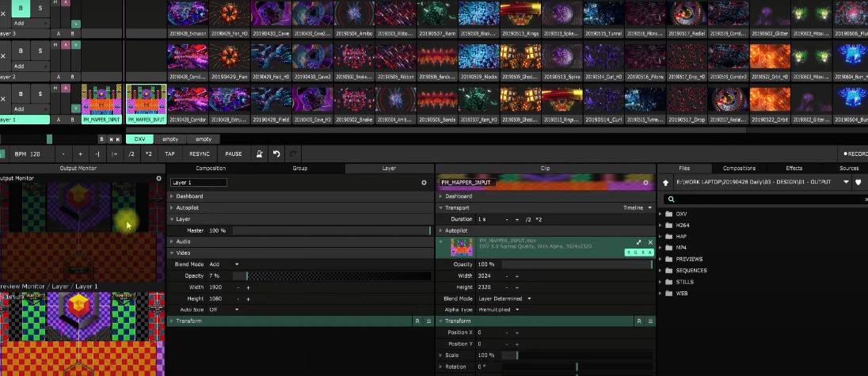
Task: Click the Layer Master 100 % slider
Action: [x=332, y=230]
